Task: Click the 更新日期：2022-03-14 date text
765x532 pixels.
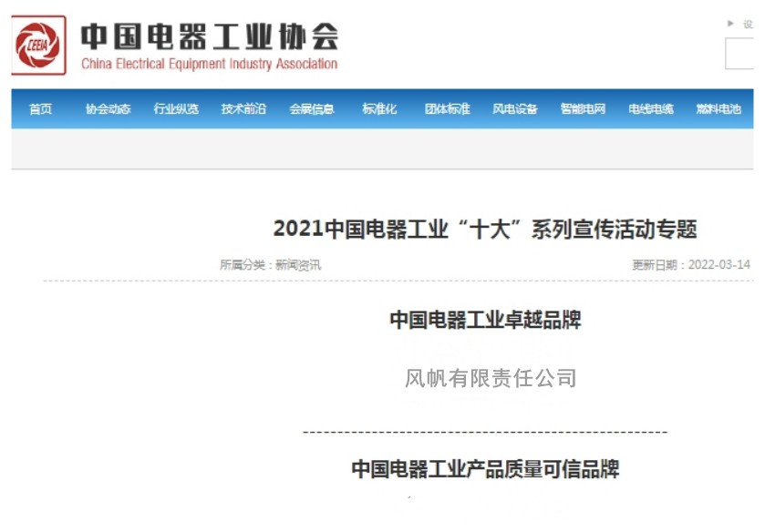Action: tap(691, 265)
